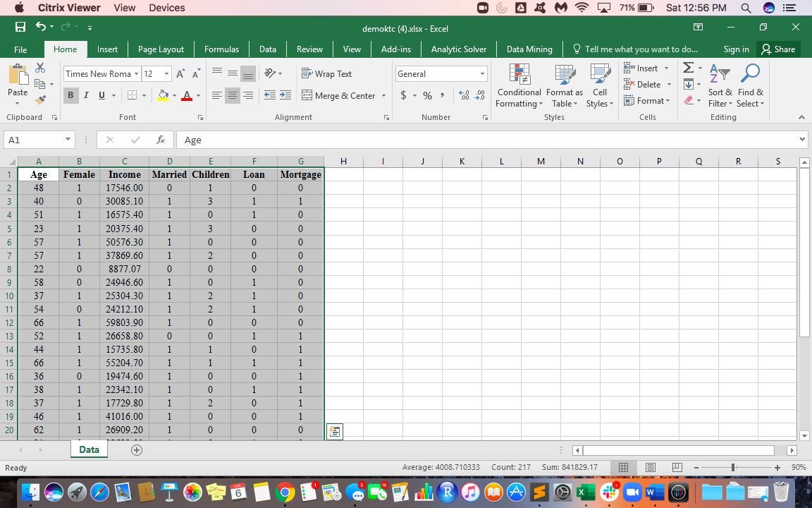Screen dimensions: 812x508
Task: Switch to the Analytic Solver tab
Action: (x=459, y=49)
